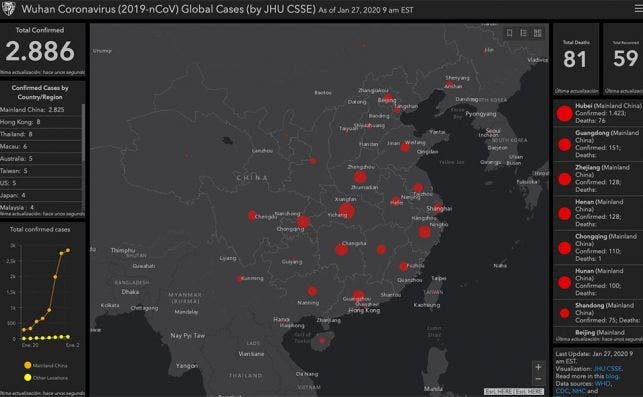Select the Beijing entry in the province list
643x397 pixels.
(x=598, y=333)
